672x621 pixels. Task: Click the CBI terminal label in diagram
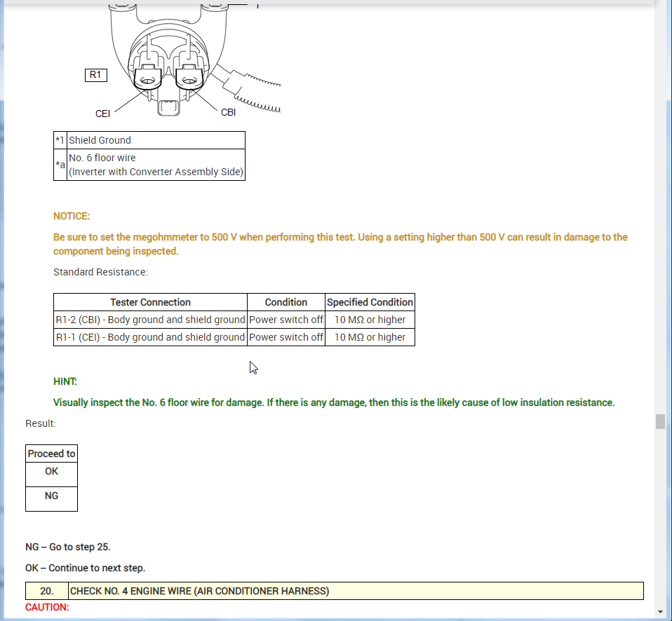click(229, 112)
